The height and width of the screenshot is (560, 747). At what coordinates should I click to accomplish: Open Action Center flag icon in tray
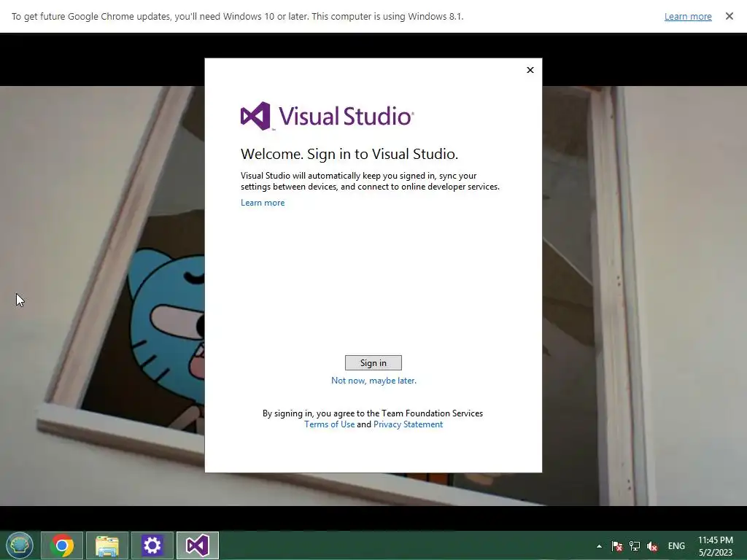[617, 546]
